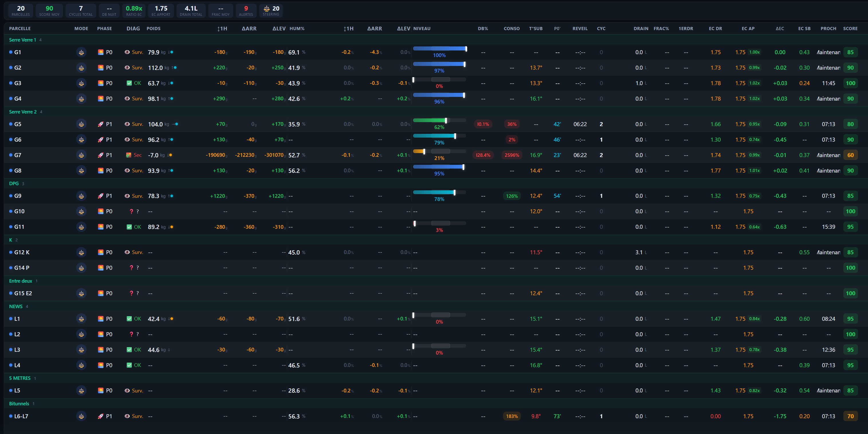This screenshot has width=868, height=434.
Task: Click the green OK checkmark for L1
Action: tap(129, 319)
